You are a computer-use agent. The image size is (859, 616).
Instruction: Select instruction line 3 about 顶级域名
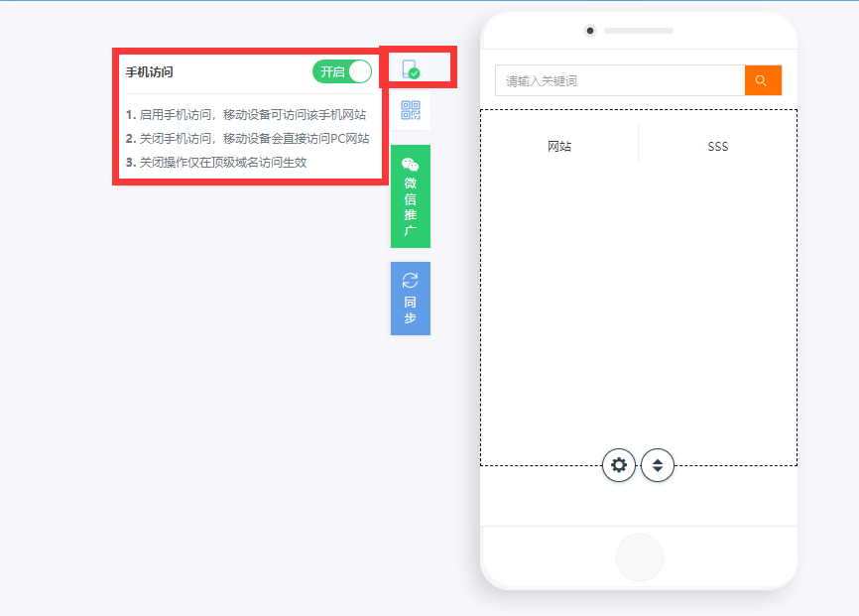(x=216, y=163)
